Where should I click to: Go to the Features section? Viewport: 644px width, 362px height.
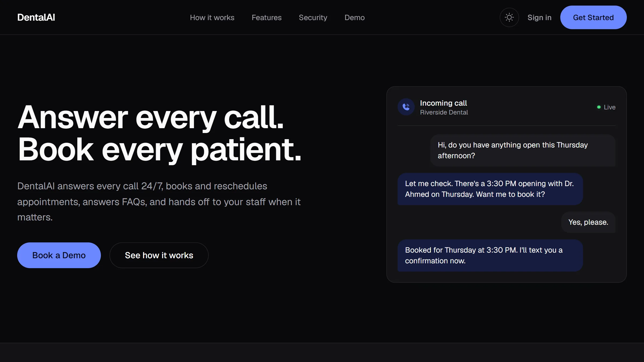coord(266,17)
